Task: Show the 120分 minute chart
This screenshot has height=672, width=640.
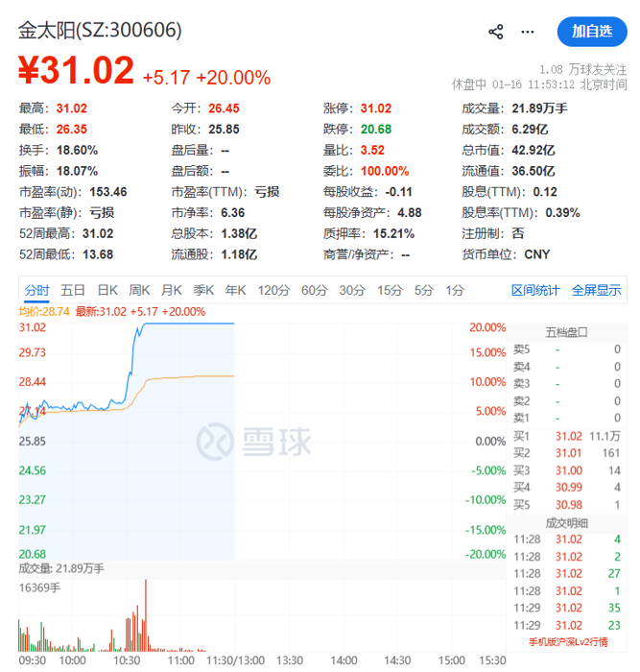Action: pos(273,290)
